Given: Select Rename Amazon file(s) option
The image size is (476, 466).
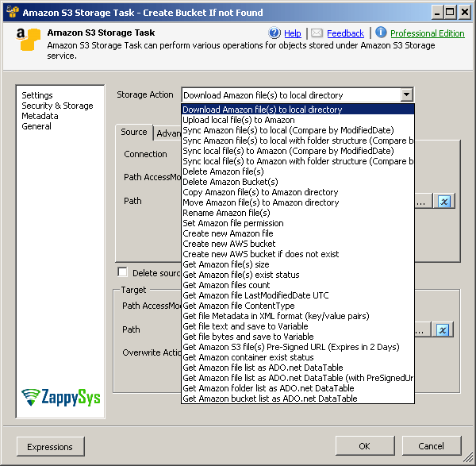Looking at the screenshot, I should 297,213.
